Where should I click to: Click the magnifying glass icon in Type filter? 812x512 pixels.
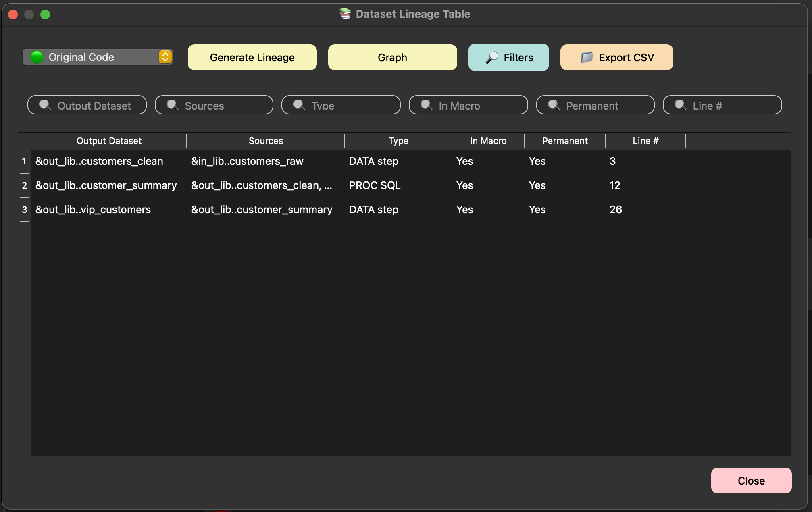tap(299, 105)
